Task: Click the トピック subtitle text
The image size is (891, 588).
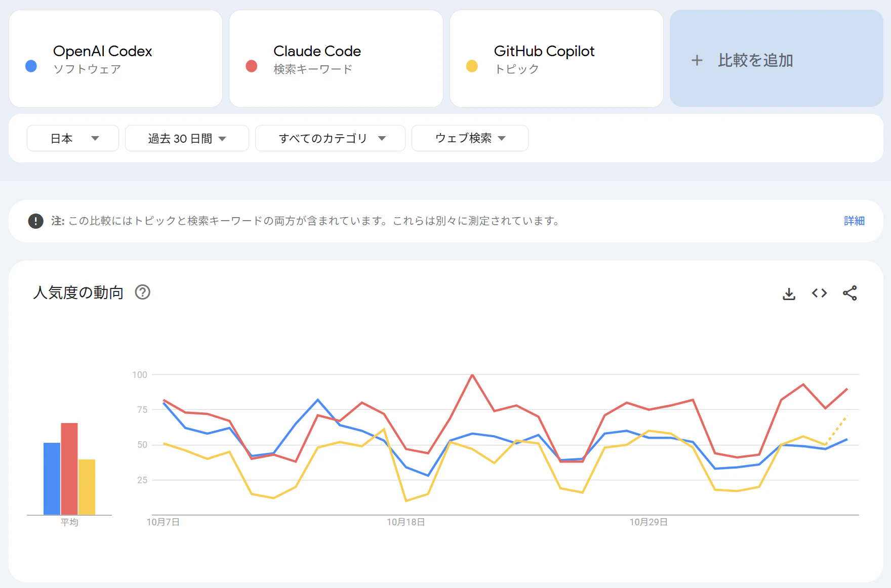Action: point(516,69)
